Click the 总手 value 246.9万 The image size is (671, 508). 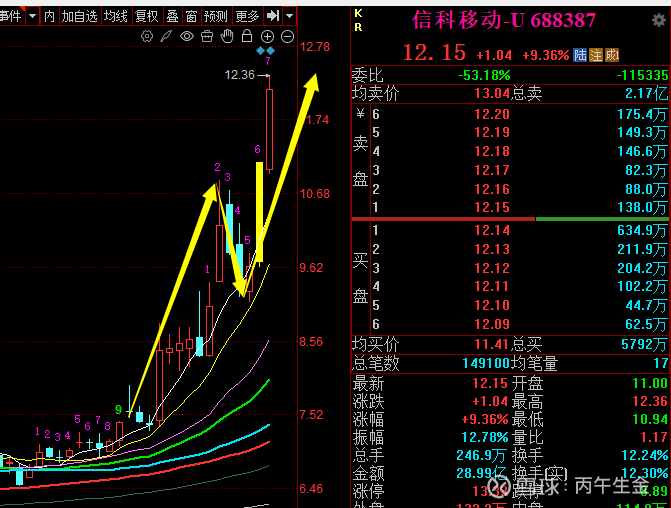[x=481, y=455]
